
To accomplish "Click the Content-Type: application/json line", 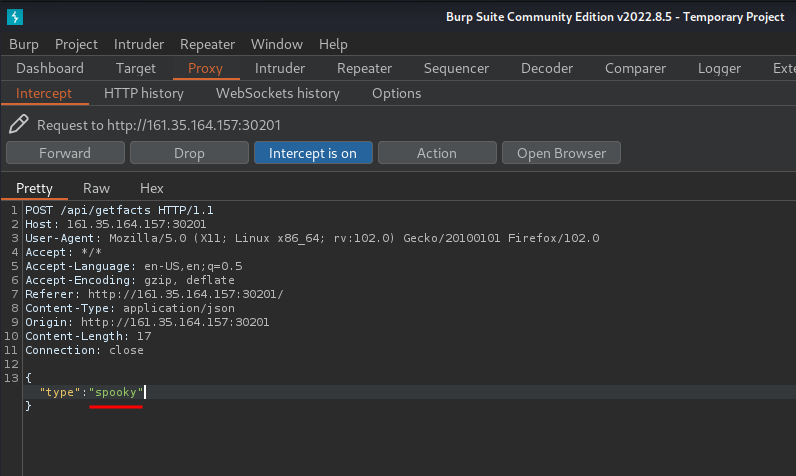I will [x=130, y=308].
